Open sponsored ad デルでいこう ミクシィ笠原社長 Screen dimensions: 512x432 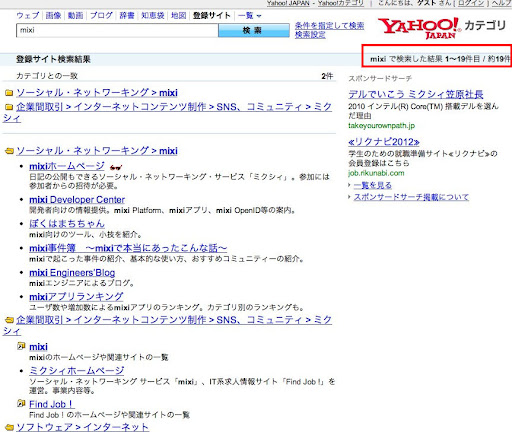[x=416, y=95]
